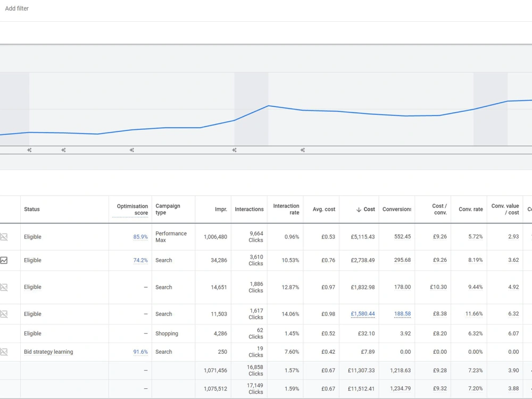Click the £10.30 cost per conversion cell
The width and height of the screenshot is (532, 399).
(438, 287)
